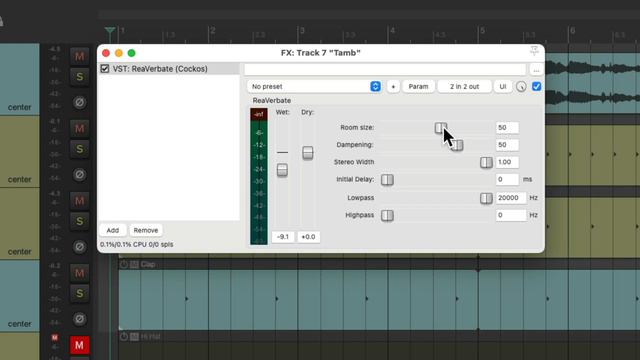
Task: Click the wet/dry mix knob beside UI
Action: (x=521, y=87)
